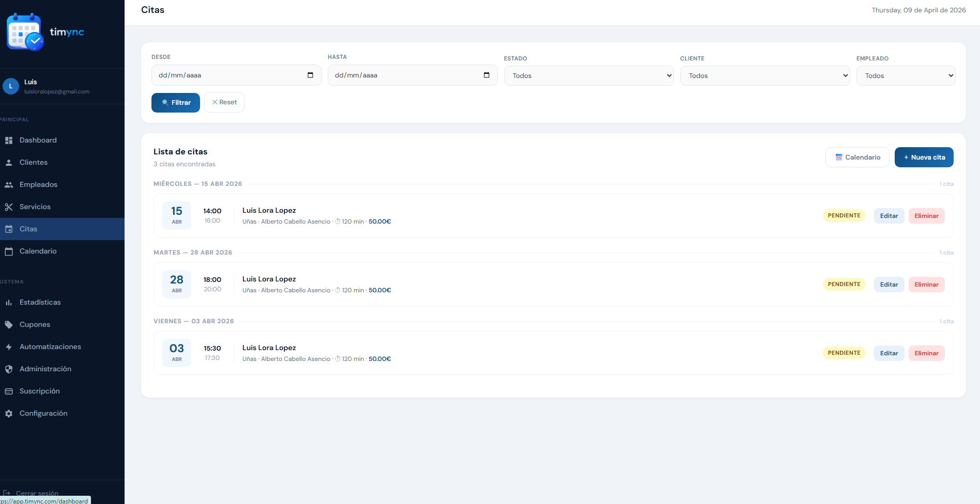Click the Configuración gear icon
The image size is (980, 504).
(x=9, y=414)
